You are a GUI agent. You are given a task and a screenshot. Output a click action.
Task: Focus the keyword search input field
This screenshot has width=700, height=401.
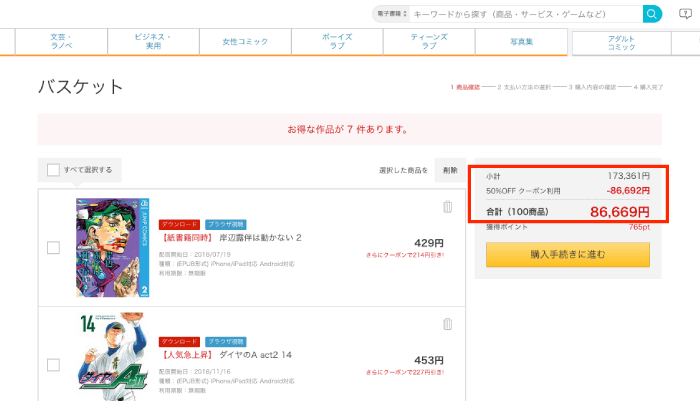point(525,14)
